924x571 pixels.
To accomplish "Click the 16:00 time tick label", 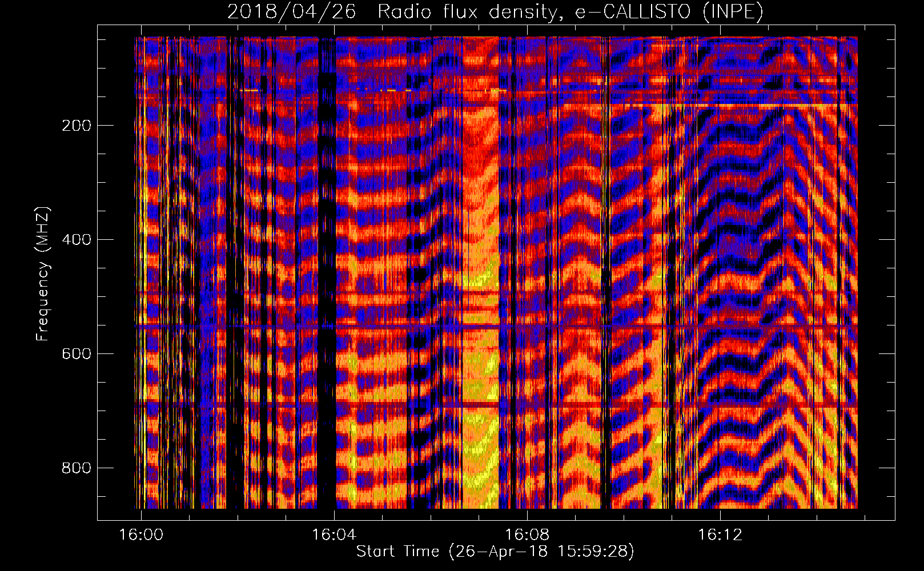I will click(x=140, y=535).
